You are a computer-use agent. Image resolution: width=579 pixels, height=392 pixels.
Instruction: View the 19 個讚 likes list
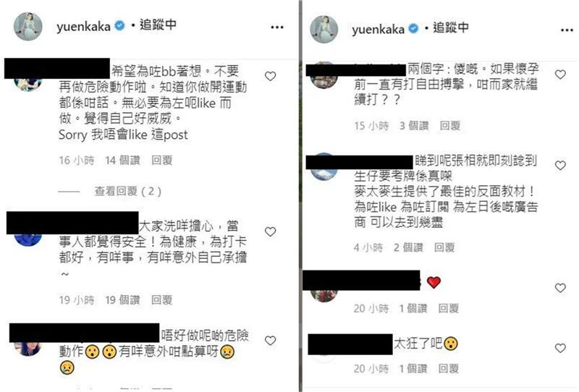[122, 299]
